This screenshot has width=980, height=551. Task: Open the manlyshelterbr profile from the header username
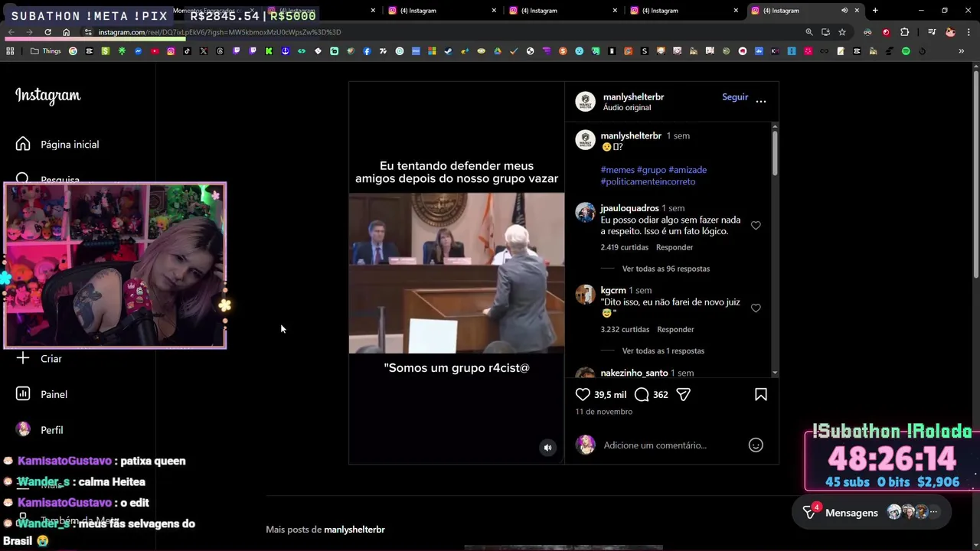[633, 97]
